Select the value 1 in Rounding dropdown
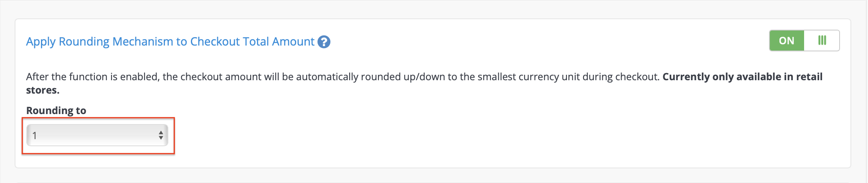 point(35,136)
